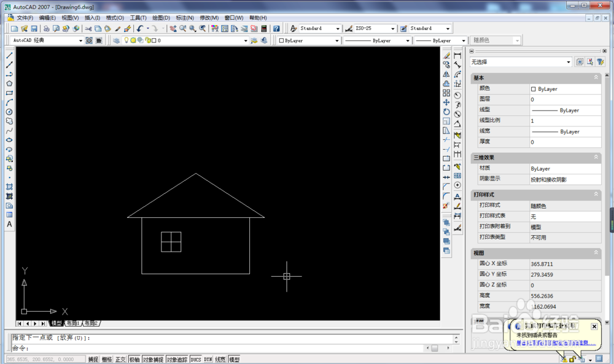This screenshot has height=364, width=614.
Task: Select the Fillet modify tool
Action: tap(446, 196)
